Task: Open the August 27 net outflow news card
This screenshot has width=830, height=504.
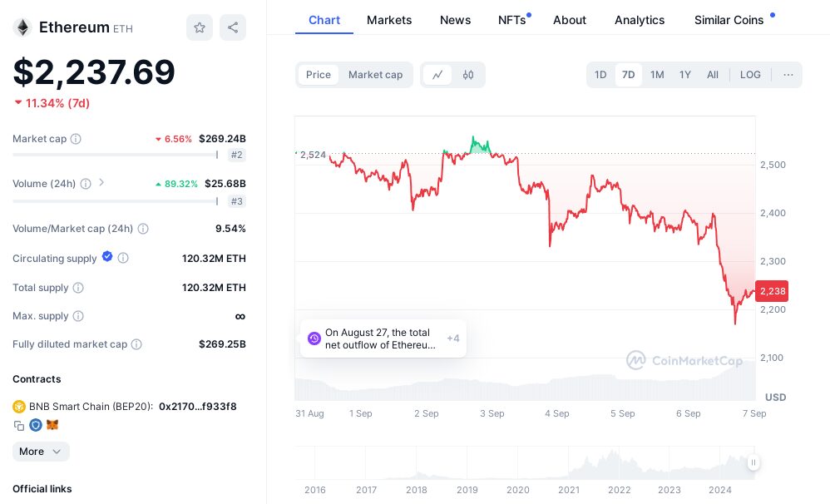Action: pyautogui.click(x=383, y=338)
